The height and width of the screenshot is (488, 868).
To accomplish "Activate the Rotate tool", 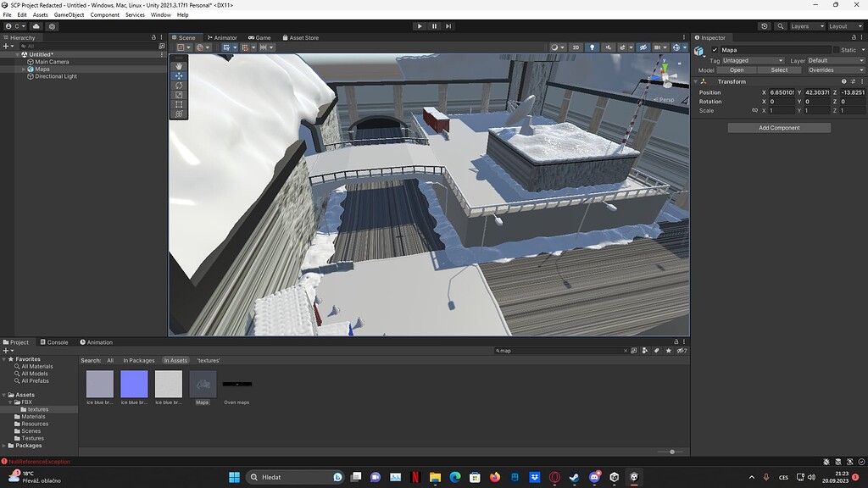I will [x=179, y=85].
